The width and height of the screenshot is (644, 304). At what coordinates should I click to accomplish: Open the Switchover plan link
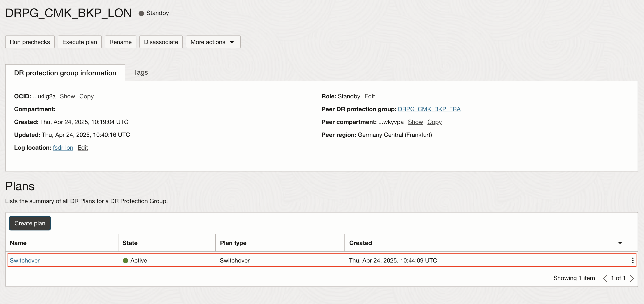25,261
